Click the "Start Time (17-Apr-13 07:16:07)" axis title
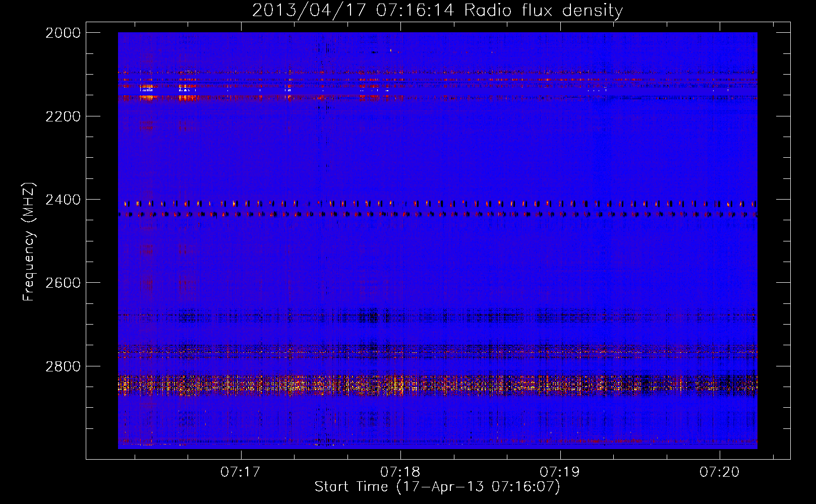Image resolution: width=816 pixels, height=504 pixels. 437,487
